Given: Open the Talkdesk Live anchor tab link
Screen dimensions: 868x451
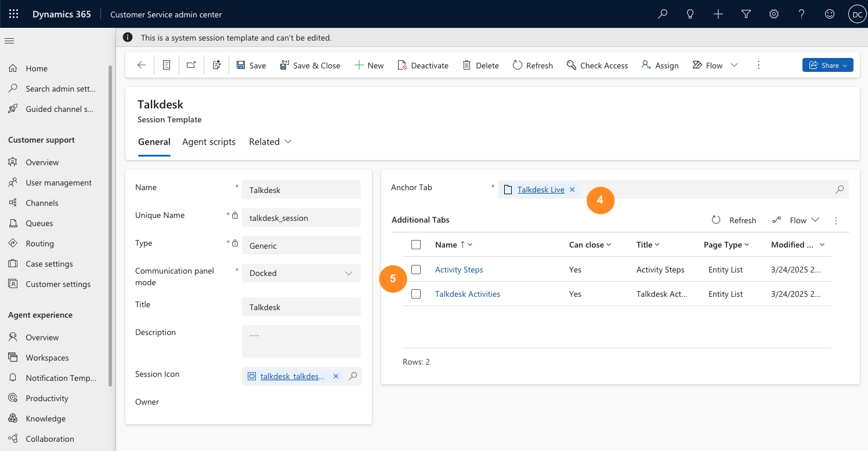Looking at the screenshot, I should click(x=541, y=190).
